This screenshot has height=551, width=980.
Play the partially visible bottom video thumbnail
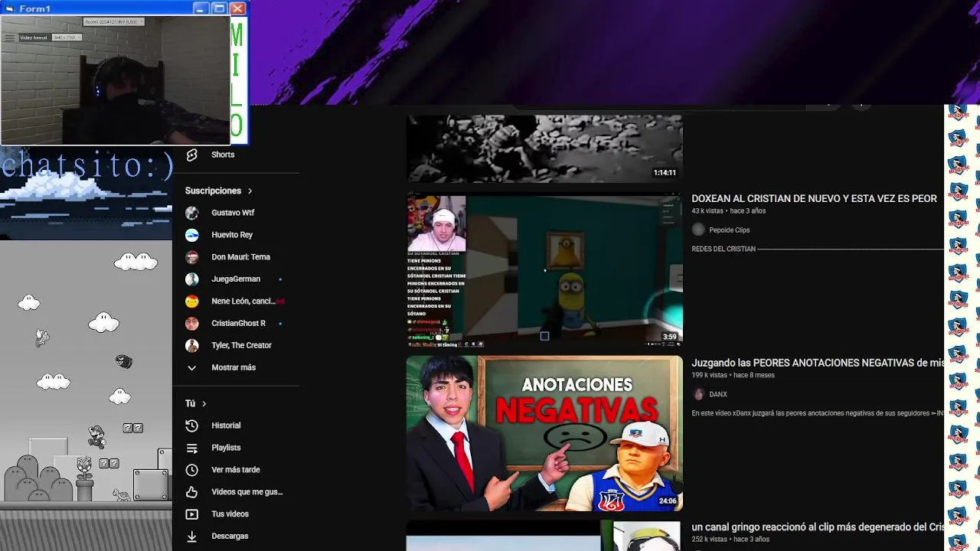544,536
